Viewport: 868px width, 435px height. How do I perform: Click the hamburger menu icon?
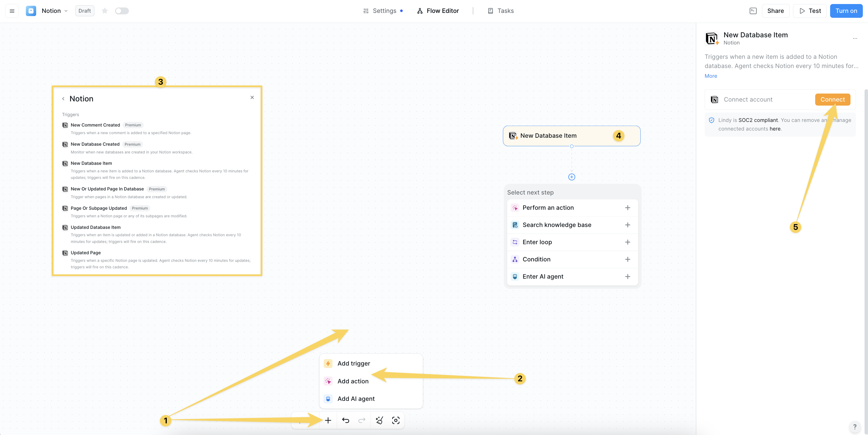12,11
